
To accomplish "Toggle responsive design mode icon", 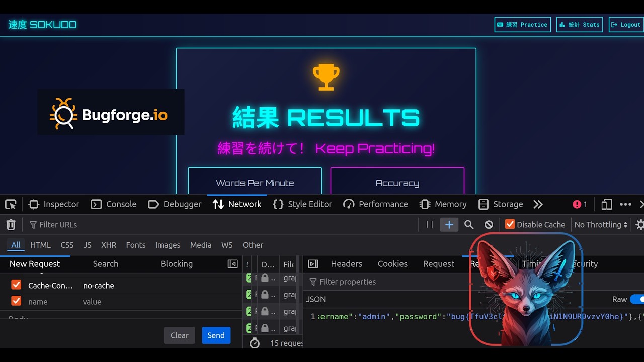I will pos(607,204).
